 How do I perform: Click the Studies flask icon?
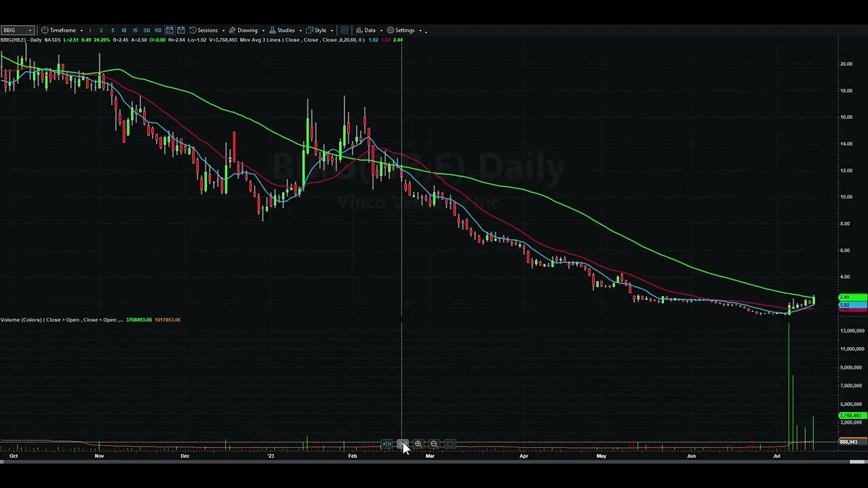click(x=273, y=30)
